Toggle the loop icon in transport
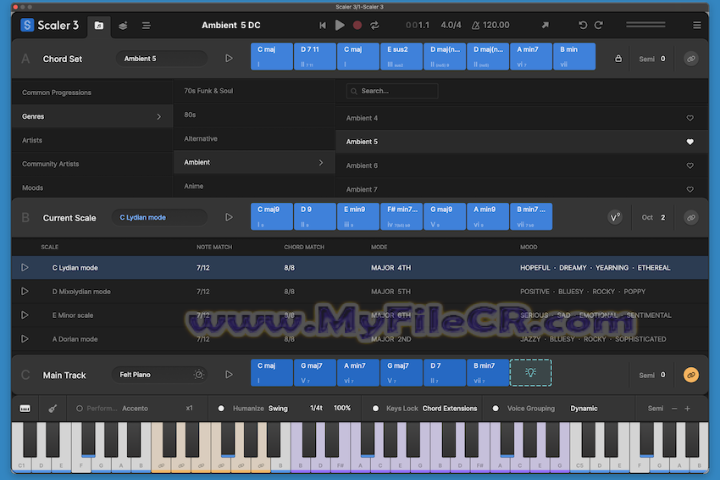 coord(375,25)
